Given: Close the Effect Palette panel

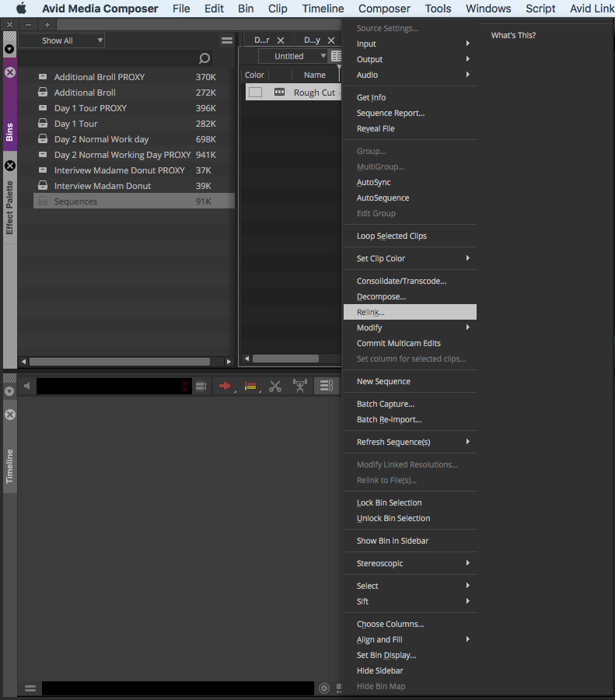Looking at the screenshot, I should coord(10,166).
